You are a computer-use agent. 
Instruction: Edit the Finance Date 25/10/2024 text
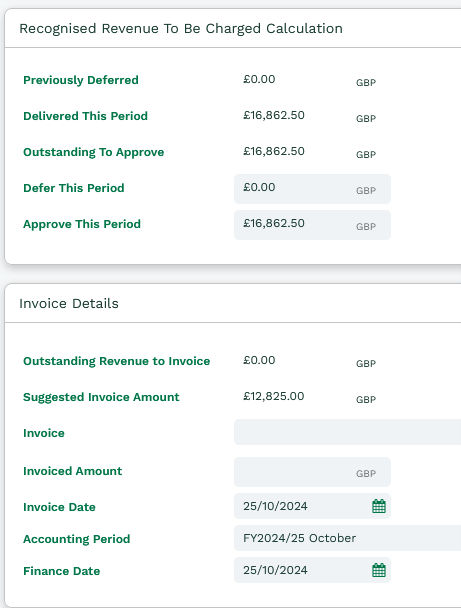tap(275, 570)
